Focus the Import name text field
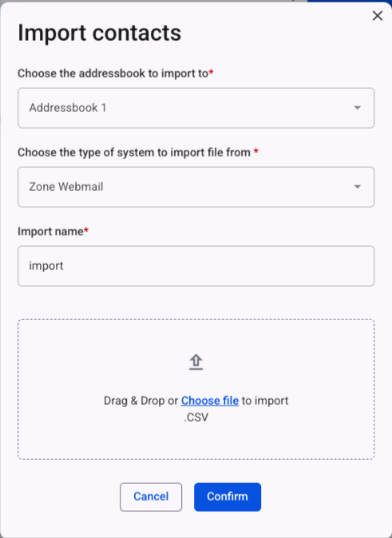This screenshot has width=392, height=538. (x=196, y=266)
